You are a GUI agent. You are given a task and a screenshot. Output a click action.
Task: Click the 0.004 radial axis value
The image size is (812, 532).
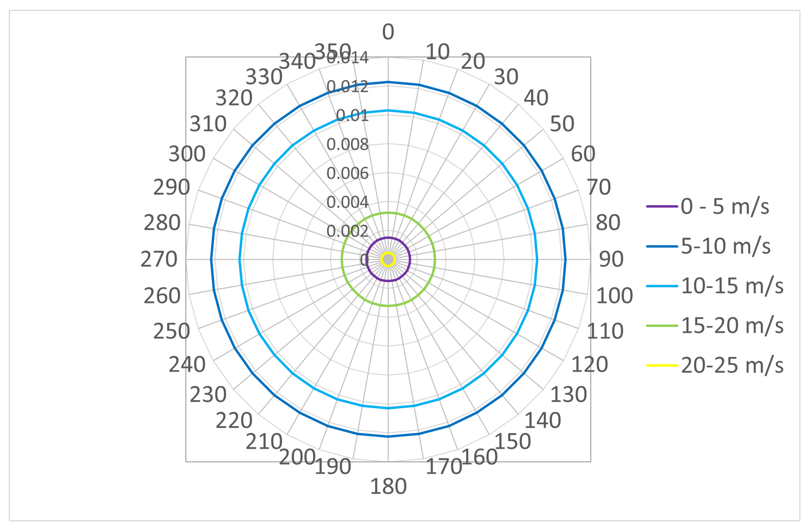coord(347,203)
